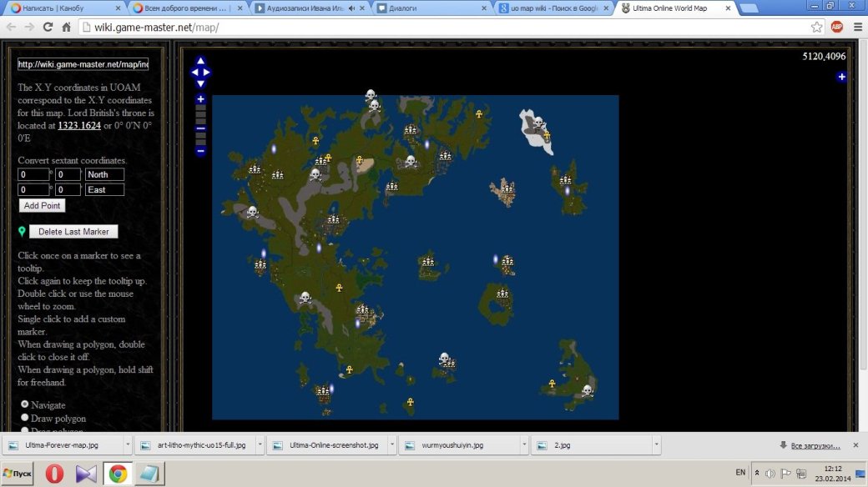This screenshot has width=868, height=487.
Task: Switch to the uo map wiki Google tab
Action: (x=553, y=8)
